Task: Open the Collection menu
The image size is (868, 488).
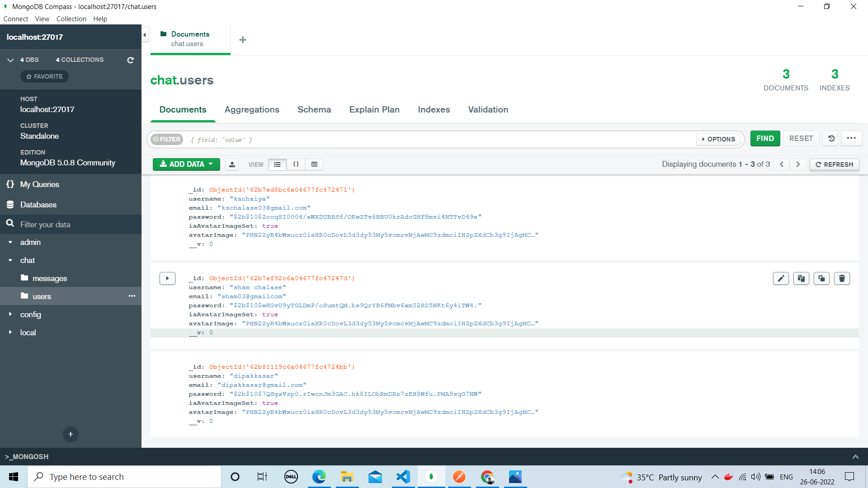Action: click(x=71, y=19)
